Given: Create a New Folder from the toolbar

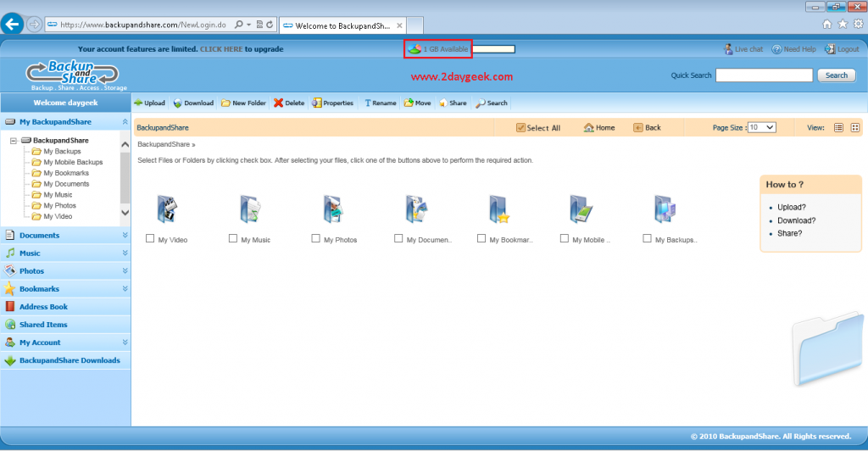Looking at the screenshot, I should 225,103.
